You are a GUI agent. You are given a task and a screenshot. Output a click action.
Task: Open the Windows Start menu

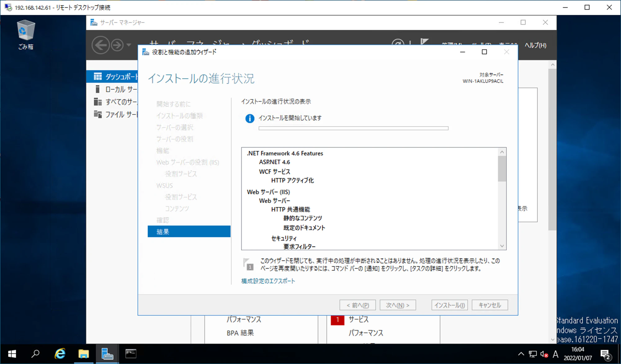12,354
